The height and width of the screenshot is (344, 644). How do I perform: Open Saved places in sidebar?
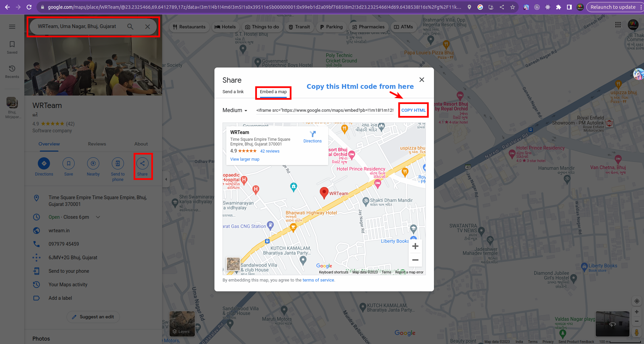12,47
